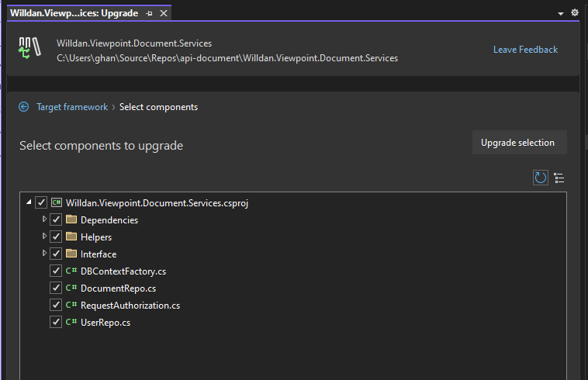The height and width of the screenshot is (380, 588).
Task: Click the upgrade assistant logo icon
Action: coord(29,48)
